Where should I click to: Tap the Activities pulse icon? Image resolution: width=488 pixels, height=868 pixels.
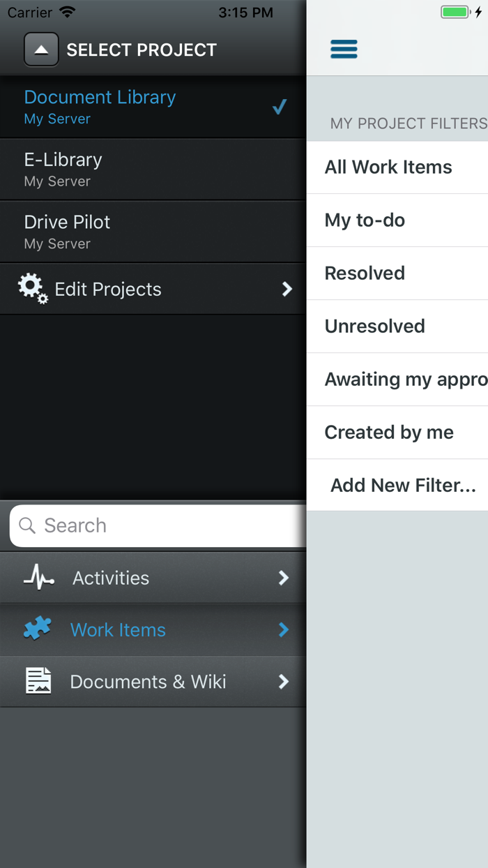[38, 577]
